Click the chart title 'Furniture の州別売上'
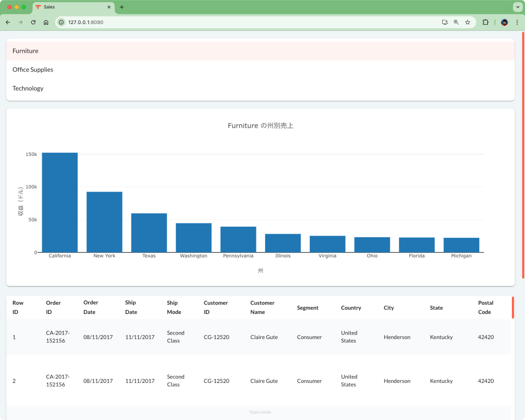Image resolution: width=525 pixels, height=420 pixels. point(261,126)
